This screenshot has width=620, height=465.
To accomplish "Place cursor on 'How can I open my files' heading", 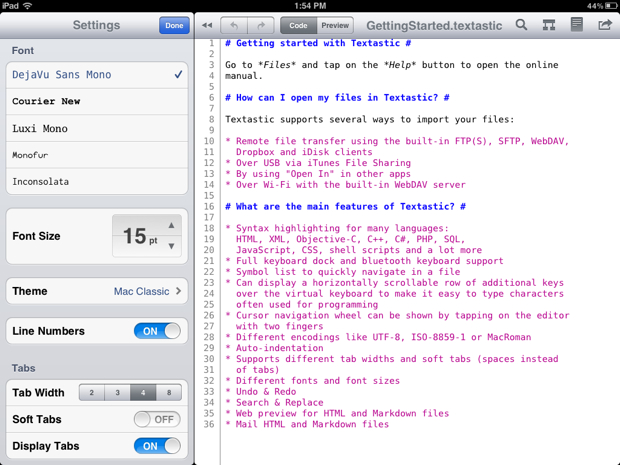I will click(337, 98).
